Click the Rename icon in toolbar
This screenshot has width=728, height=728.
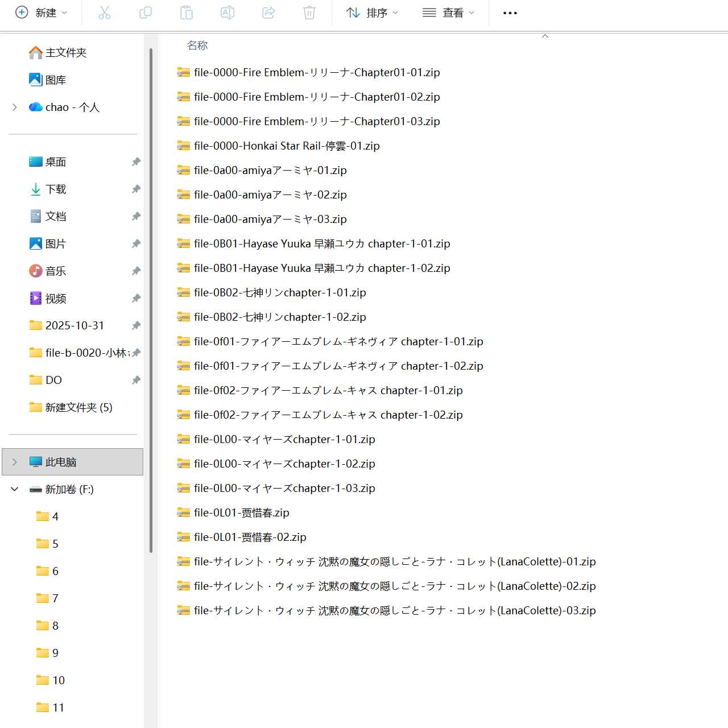(227, 13)
